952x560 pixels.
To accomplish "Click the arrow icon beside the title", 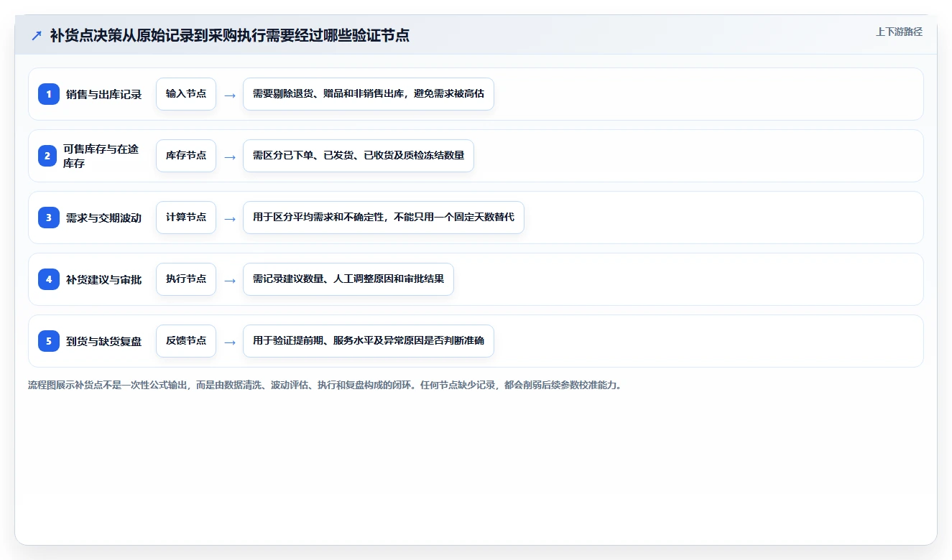I will click(x=37, y=36).
